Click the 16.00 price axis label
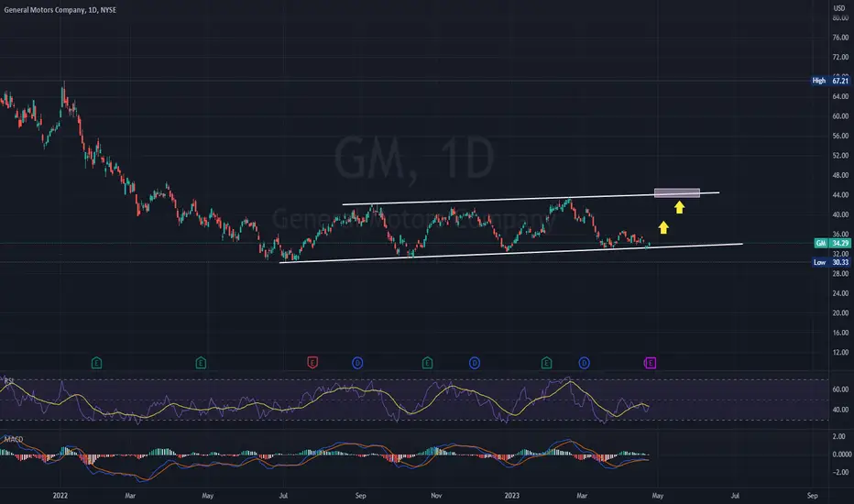The height and width of the screenshot is (504, 854). 840,333
